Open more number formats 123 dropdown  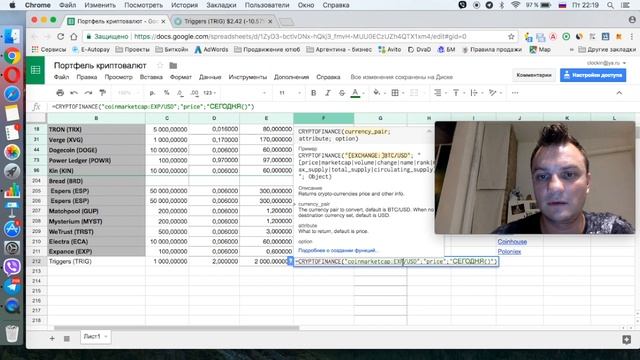(210, 93)
